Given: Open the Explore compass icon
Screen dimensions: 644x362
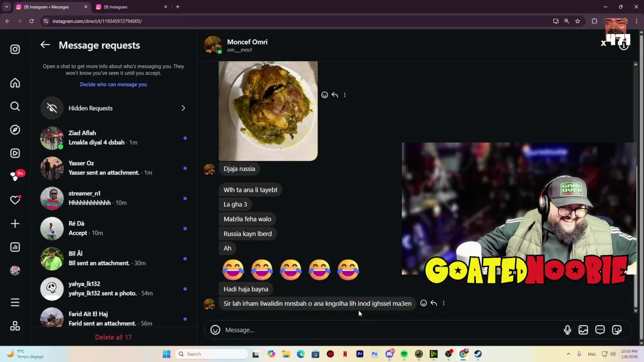Looking at the screenshot, I should click(x=15, y=130).
